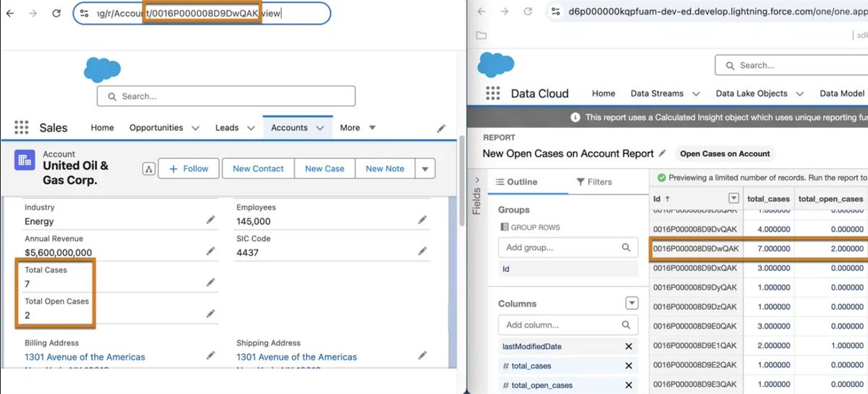
Task: Expand the Data Streams chevron
Action: pyautogui.click(x=696, y=93)
